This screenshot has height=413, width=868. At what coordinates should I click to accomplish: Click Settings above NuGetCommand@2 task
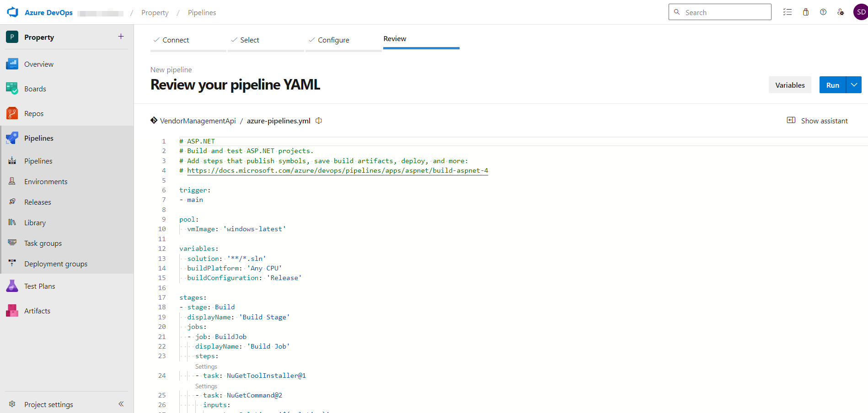206,386
